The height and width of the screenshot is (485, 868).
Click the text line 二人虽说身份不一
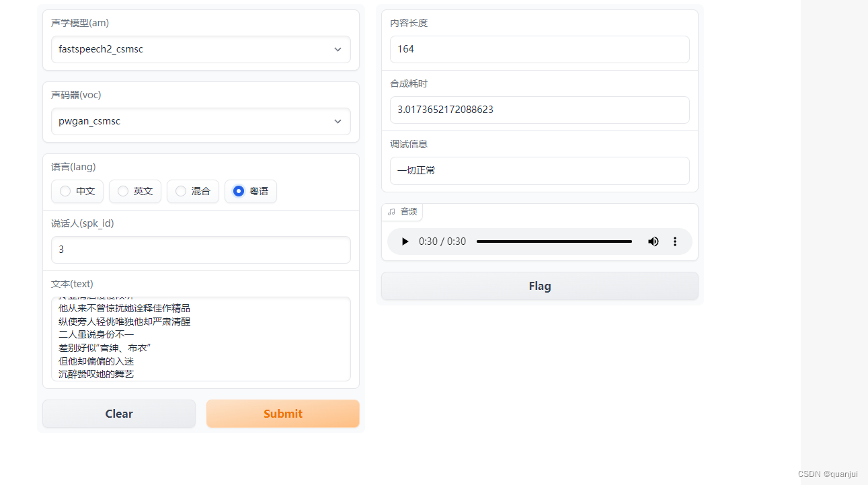(97, 334)
